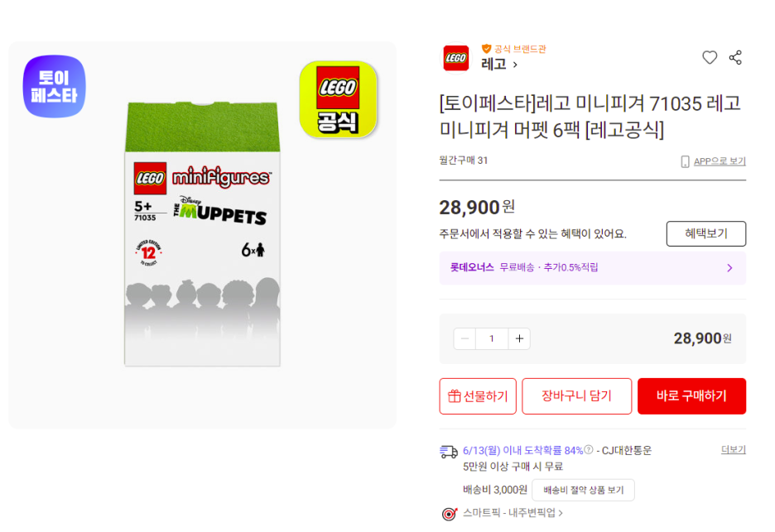Click the quantity input field
This screenshot has height=532, width=775.
[x=492, y=338]
